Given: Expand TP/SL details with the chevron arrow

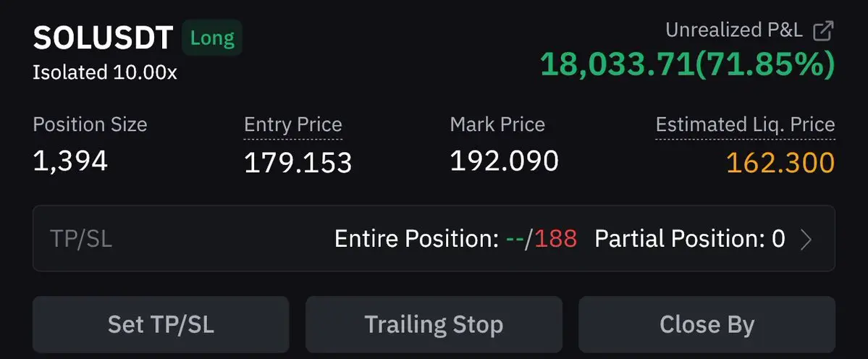Looking at the screenshot, I should pos(806,239).
